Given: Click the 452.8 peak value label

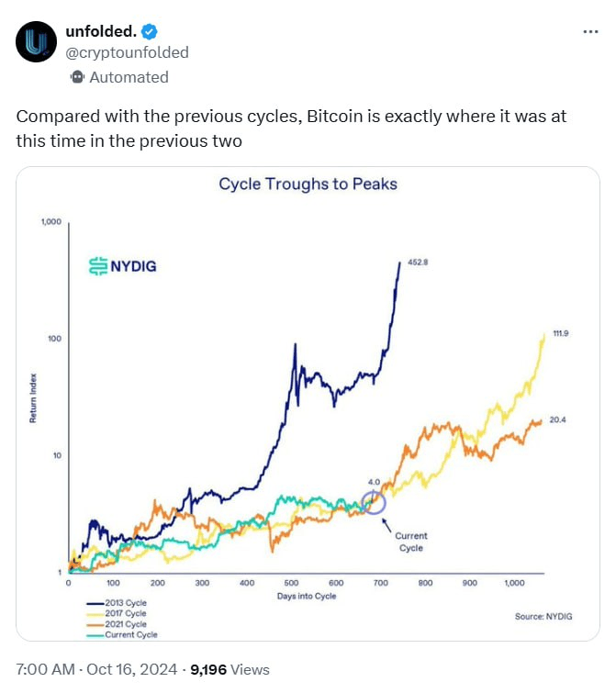Looking at the screenshot, I should (x=418, y=263).
